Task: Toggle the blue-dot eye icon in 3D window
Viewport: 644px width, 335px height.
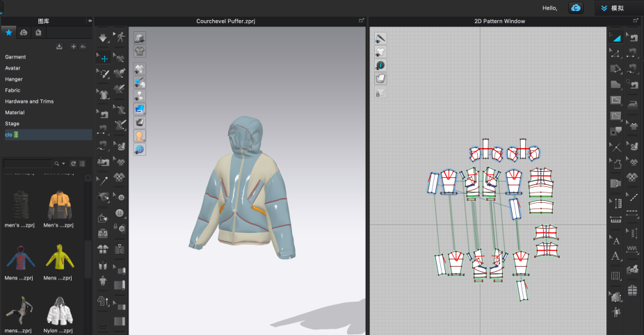Action: click(x=140, y=83)
